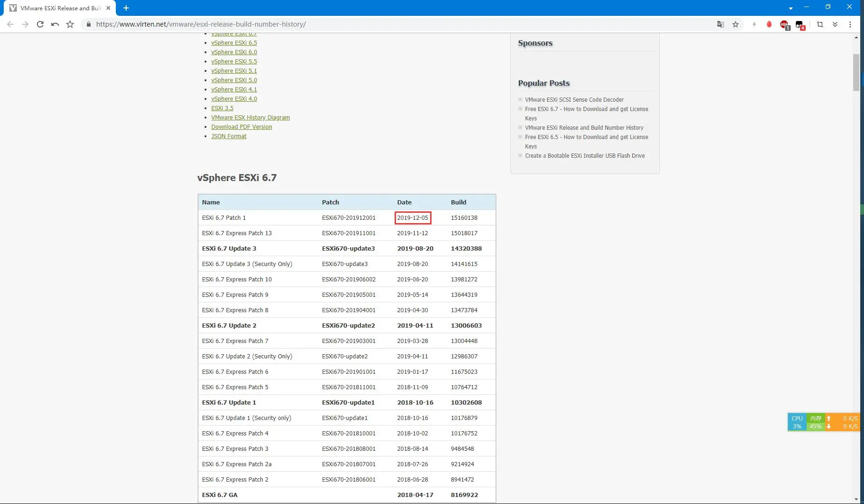Screen dimensions: 864x504
Task: Select the VMware ESXi Release tab
Action: [x=60, y=8]
